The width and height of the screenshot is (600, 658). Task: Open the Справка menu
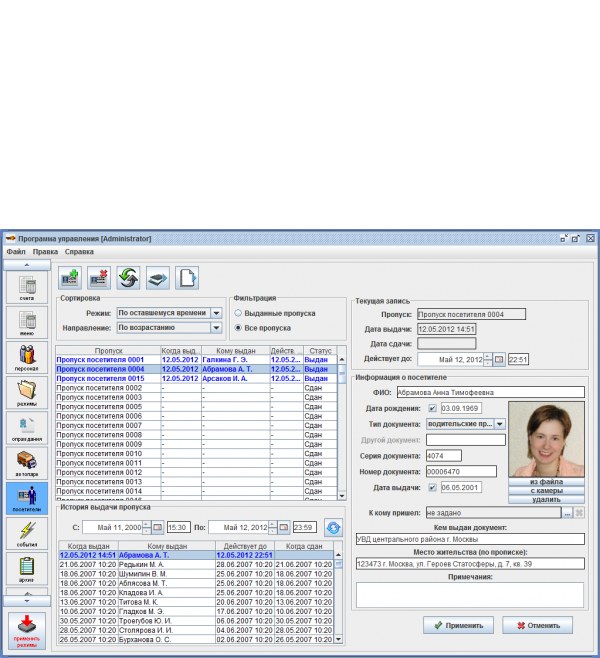tap(79, 252)
